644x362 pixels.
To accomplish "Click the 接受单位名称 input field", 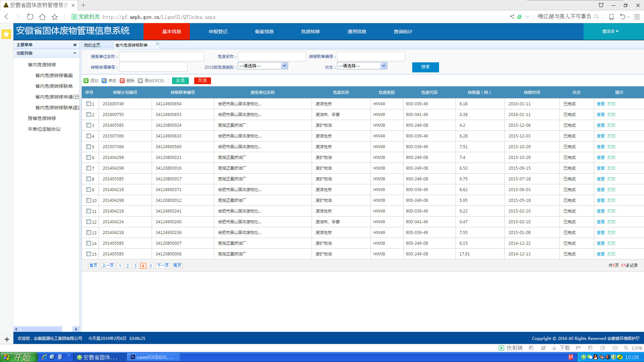I will [162, 57].
